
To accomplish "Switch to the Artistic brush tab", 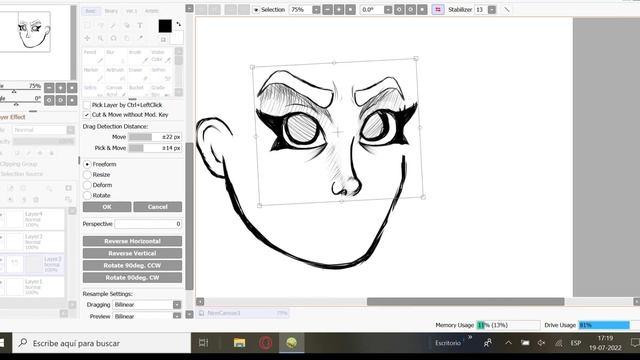I will point(152,11).
